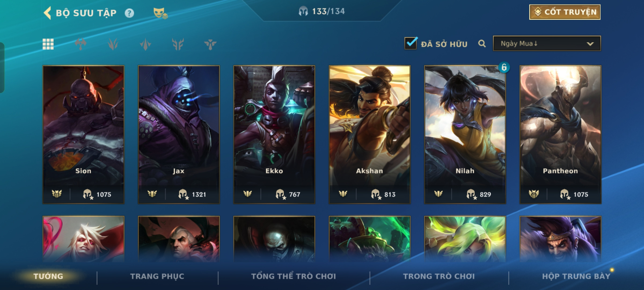
Task: Expand the Ngày Mua sort dropdown
Action: (547, 43)
